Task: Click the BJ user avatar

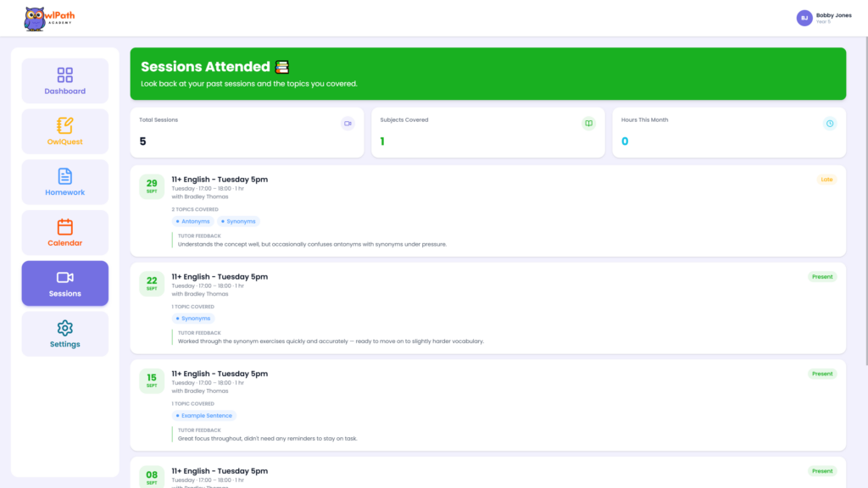Action: point(804,19)
